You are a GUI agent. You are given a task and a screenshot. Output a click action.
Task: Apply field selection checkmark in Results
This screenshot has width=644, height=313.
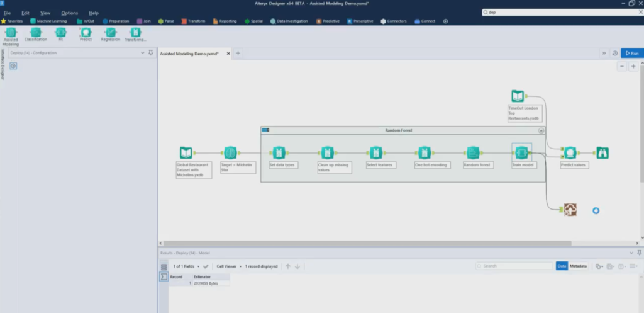[x=206, y=266]
